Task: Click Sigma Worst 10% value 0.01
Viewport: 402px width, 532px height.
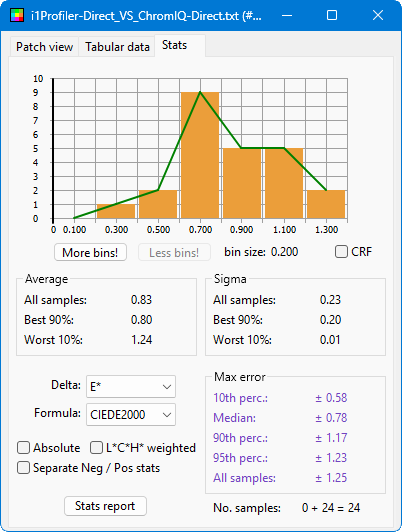Action: point(330,340)
